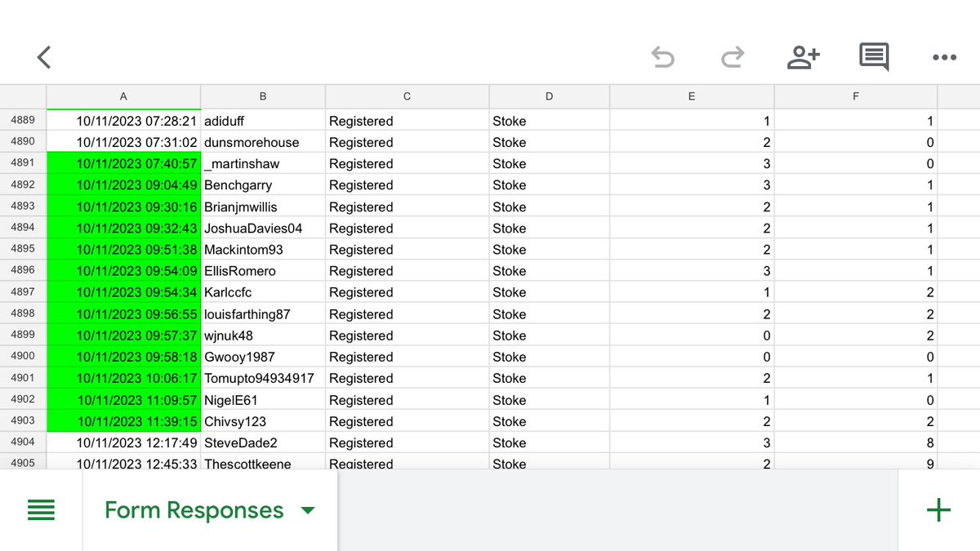Click Registered cell in NigelE61 row
This screenshot has width=980, height=551.
tap(407, 400)
